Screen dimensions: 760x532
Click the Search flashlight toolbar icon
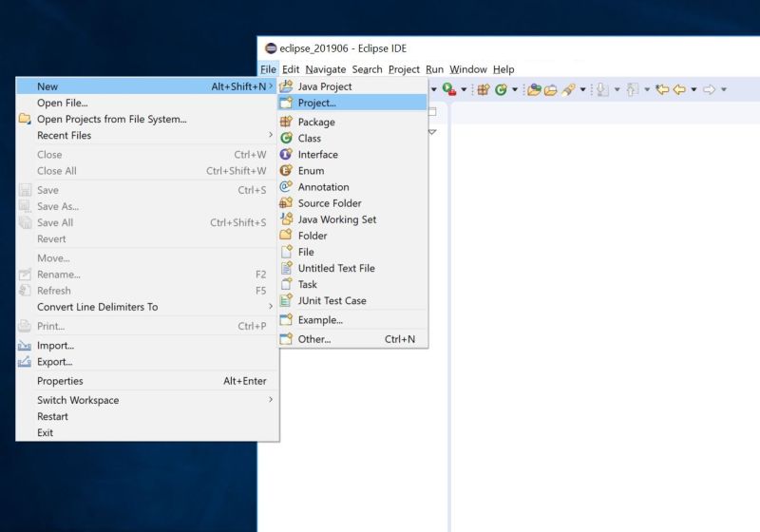click(x=568, y=89)
